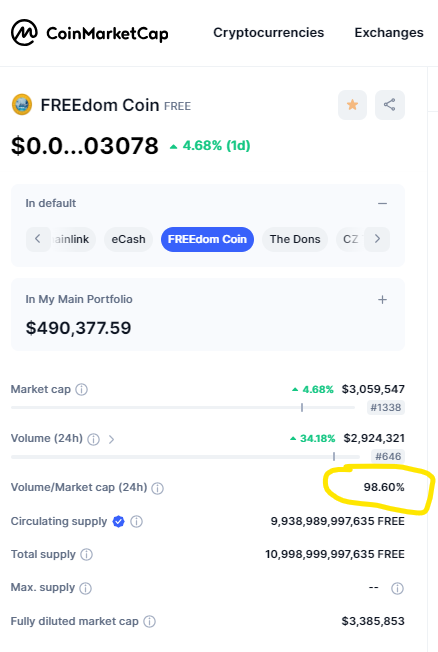Viewport: 438px width, 652px height.
Task: Click the #1338 market cap rank badge
Action: 386,408
